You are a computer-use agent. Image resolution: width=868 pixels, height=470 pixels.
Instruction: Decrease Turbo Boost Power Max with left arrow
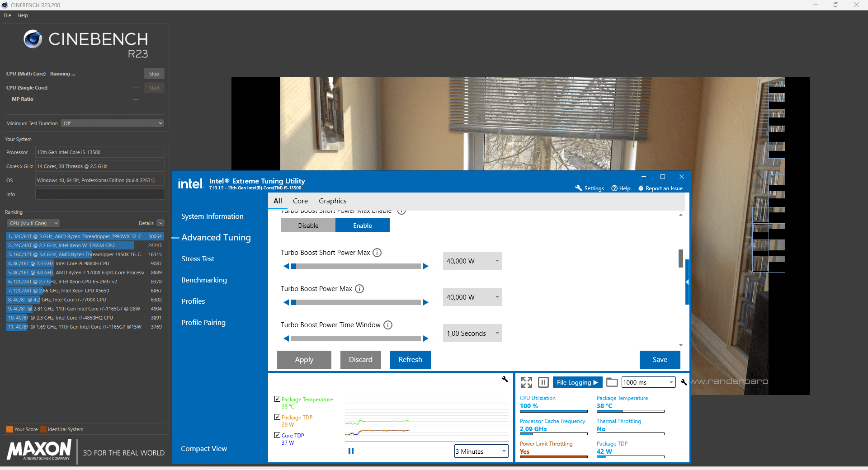(x=286, y=302)
